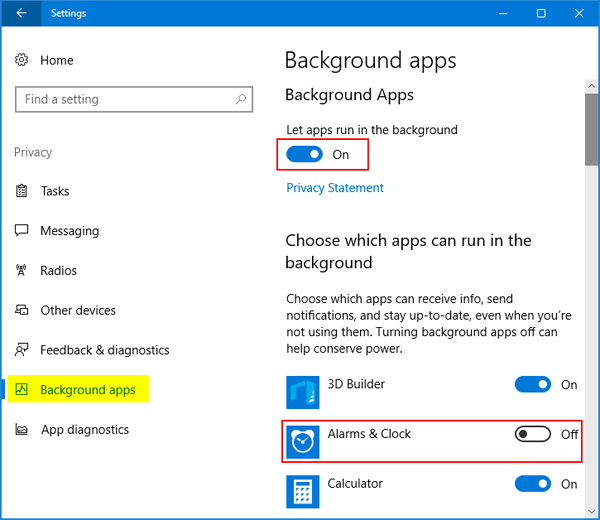Open the Privacy Statement link
The width and height of the screenshot is (600, 520).
335,188
